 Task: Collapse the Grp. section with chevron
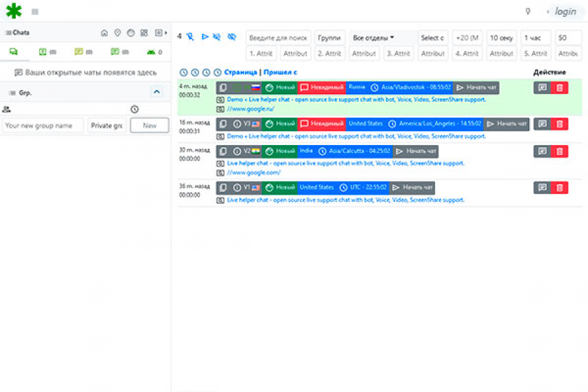pyautogui.click(x=157, y=92)
